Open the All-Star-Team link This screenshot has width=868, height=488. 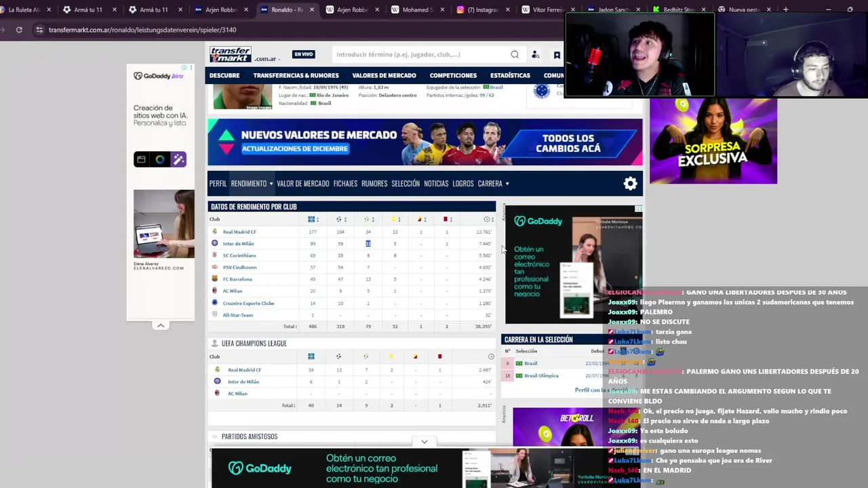(238, 315)
